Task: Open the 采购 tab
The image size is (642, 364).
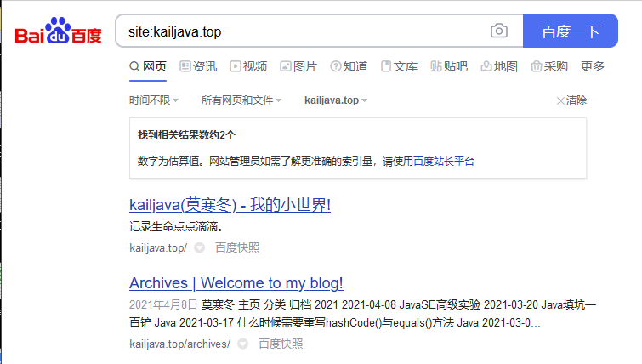Action: coord(549,66)
